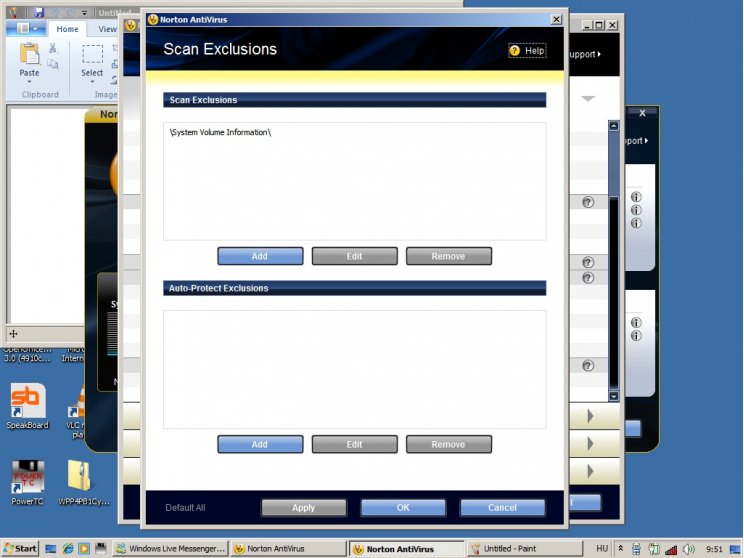744x558 pixels.
Task: Open the VLC media player desktop shortcut
Action: (76, 413)
